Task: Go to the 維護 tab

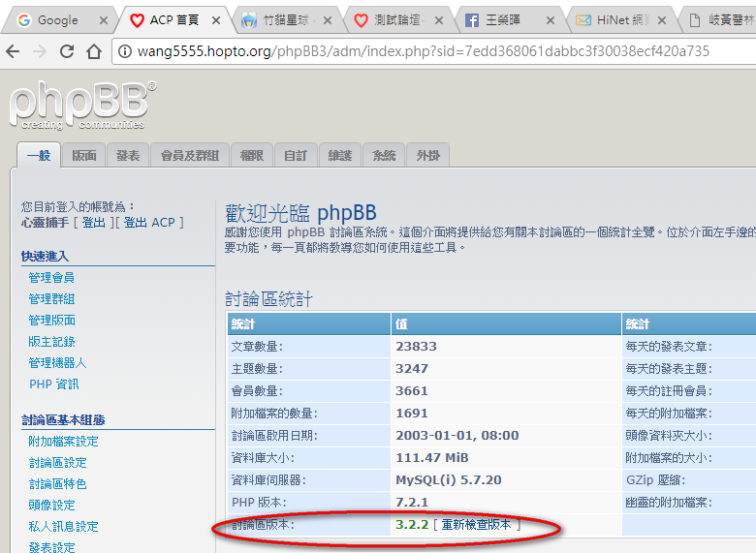Action: point(339,155)
